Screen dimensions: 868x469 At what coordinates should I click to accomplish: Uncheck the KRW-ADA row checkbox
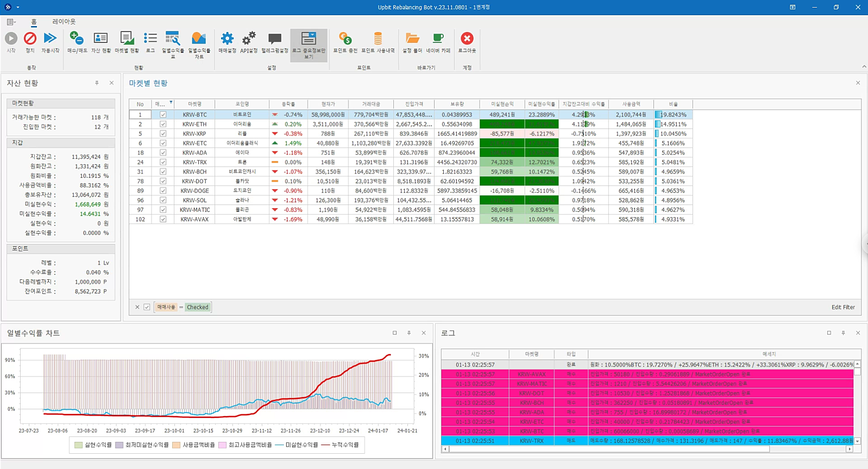tap(163, 153)
